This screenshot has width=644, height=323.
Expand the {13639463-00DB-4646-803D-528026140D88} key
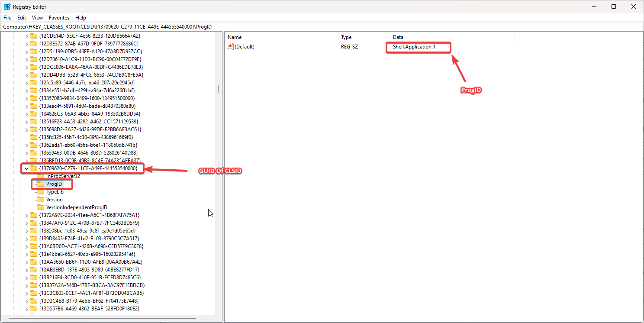26,153
